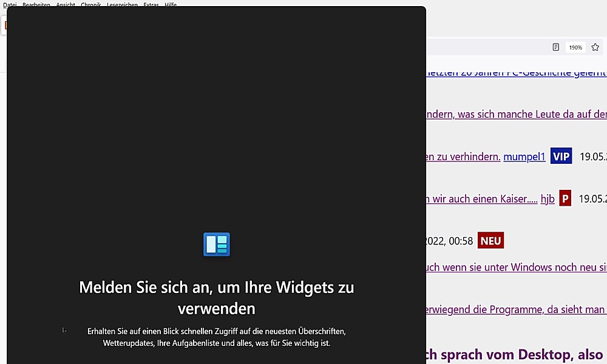Open the link 'die Programme, da sieht man'
This screenshot has width=607, height=364.
pos(517,309)
